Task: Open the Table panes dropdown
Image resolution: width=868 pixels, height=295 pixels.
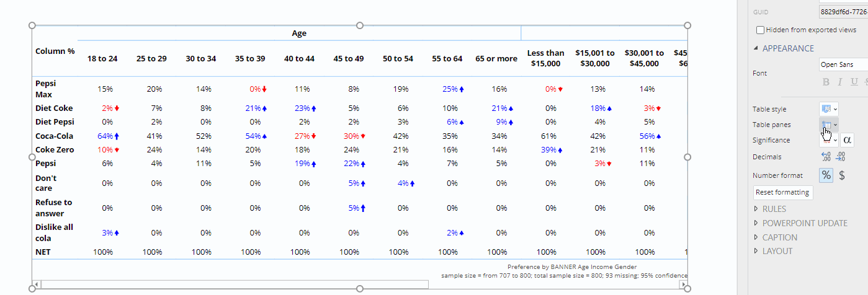Action: coord(829,125)
